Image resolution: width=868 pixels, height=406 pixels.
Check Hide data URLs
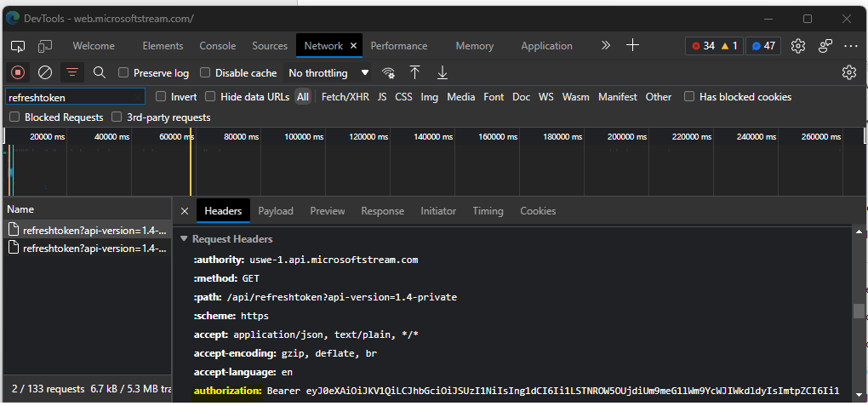coord(210,97)
